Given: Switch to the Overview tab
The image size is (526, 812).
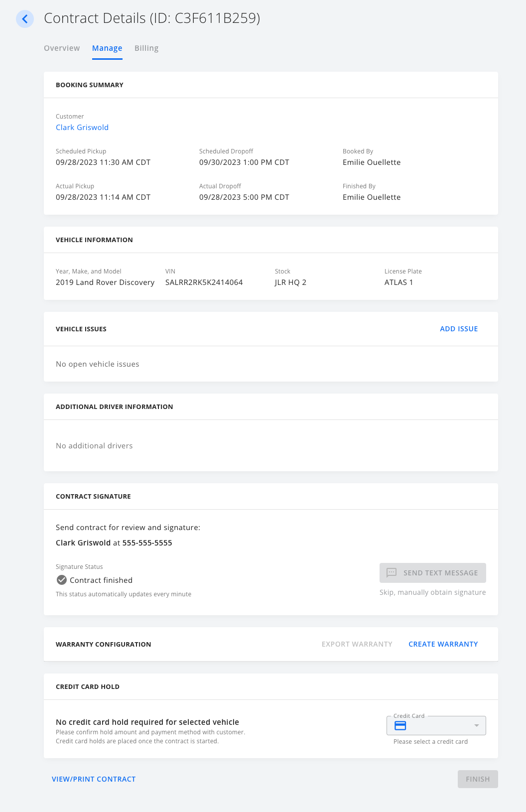Looking at the screenshot, I should point(62,48).
